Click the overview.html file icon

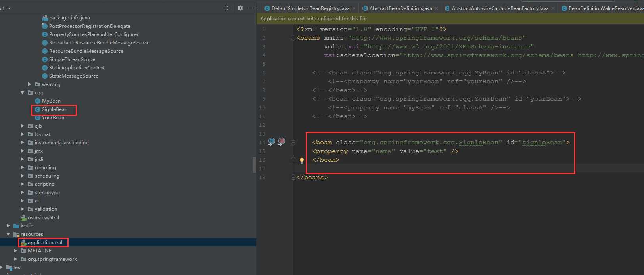point(23,218)
